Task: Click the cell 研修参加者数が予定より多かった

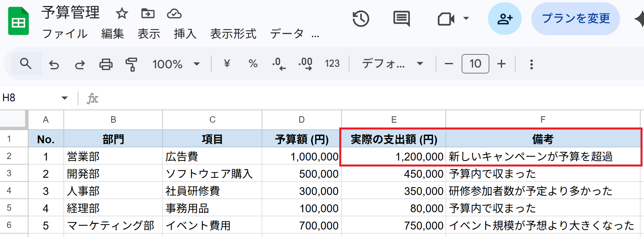Action: click(543, 191)
